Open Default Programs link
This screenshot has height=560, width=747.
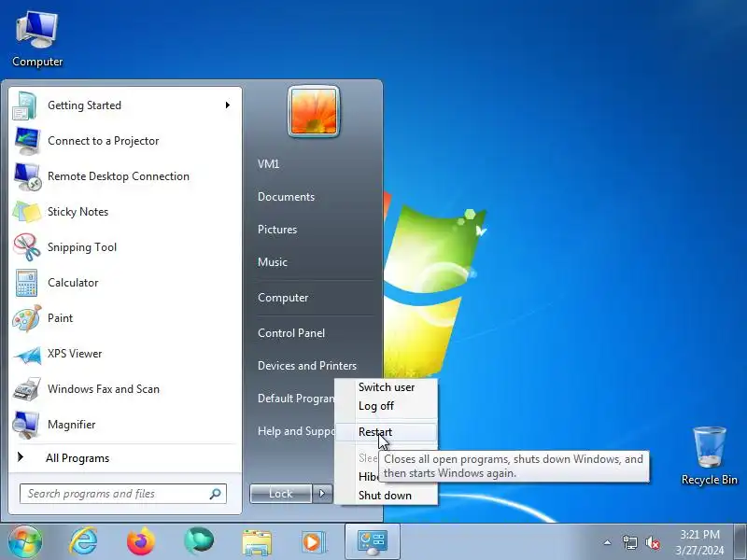click(x=296, y=399)
